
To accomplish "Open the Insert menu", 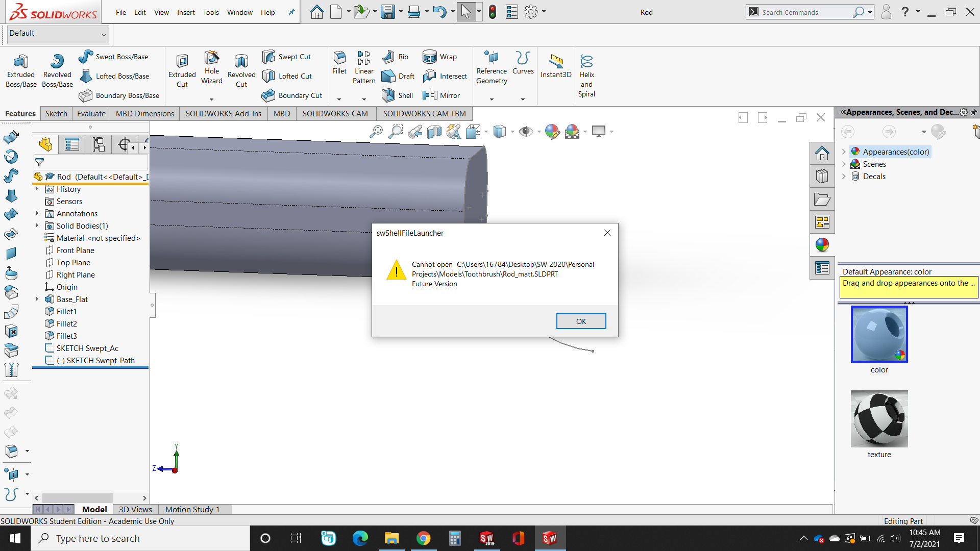I will (x=186, y=12).
